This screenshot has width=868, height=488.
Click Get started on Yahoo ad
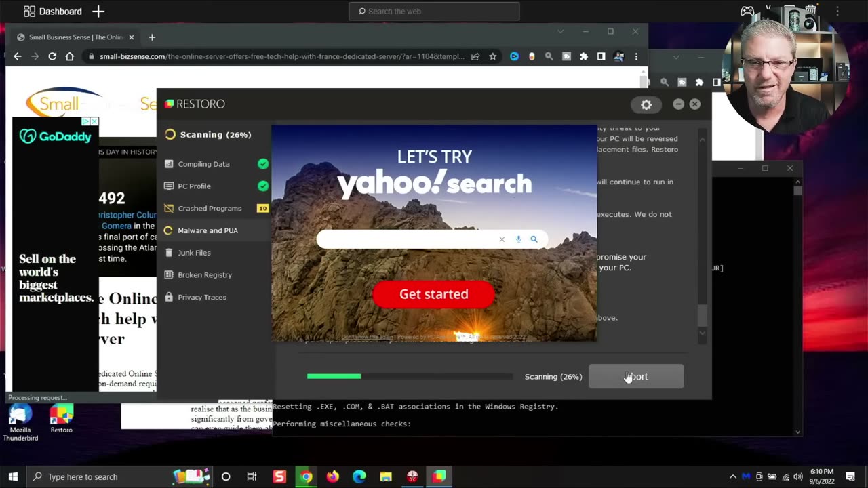click(x=433, y=294)
